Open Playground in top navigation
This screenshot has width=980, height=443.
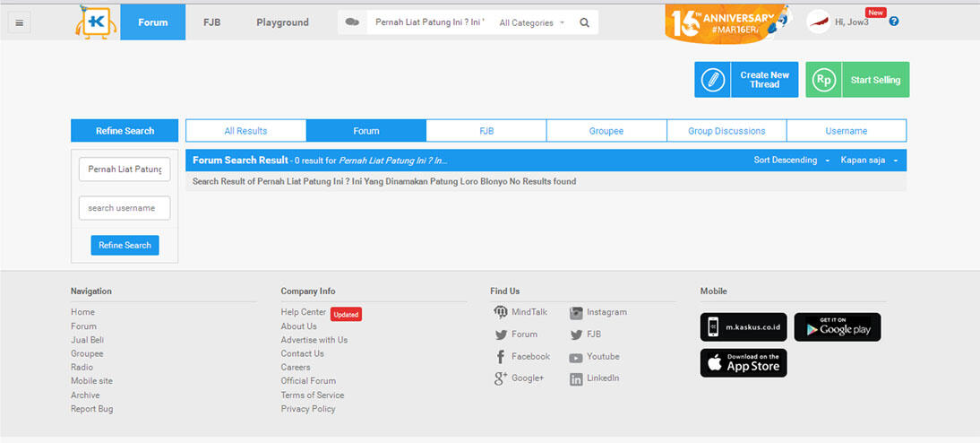(282, 22)
